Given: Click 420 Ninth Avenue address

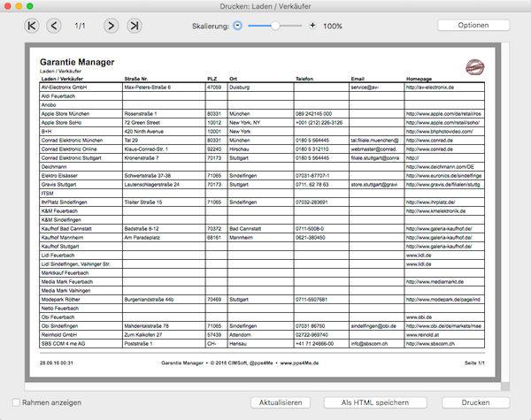Looking at the screenshot, I should (144, 132).
